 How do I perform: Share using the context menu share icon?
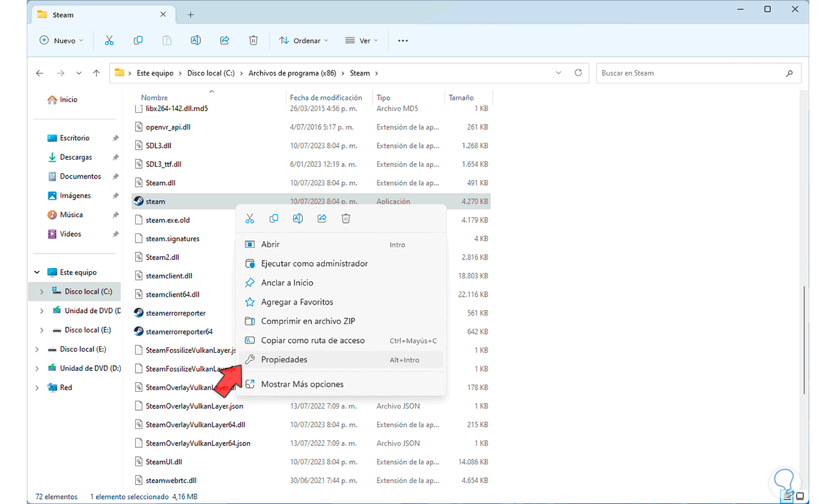(322, 218)
